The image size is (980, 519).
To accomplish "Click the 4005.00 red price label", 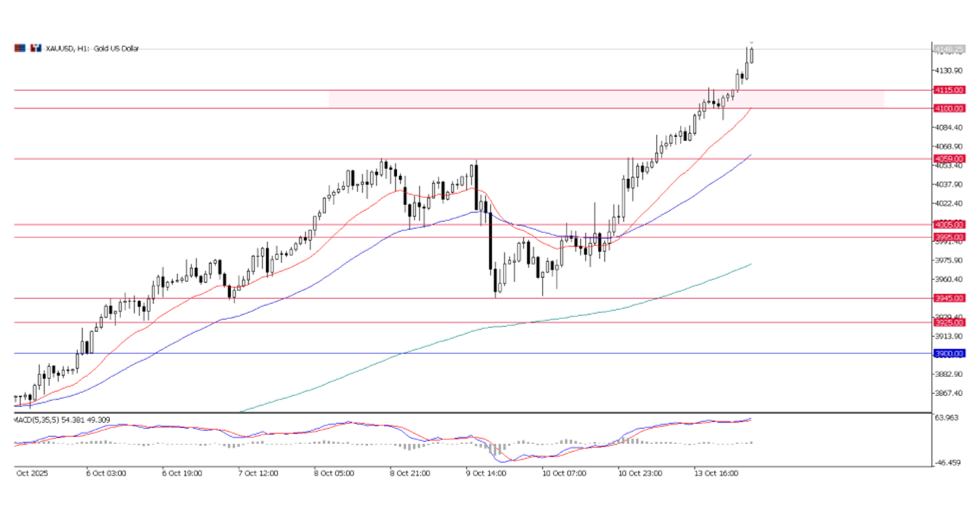I will [x=949, y=224].
